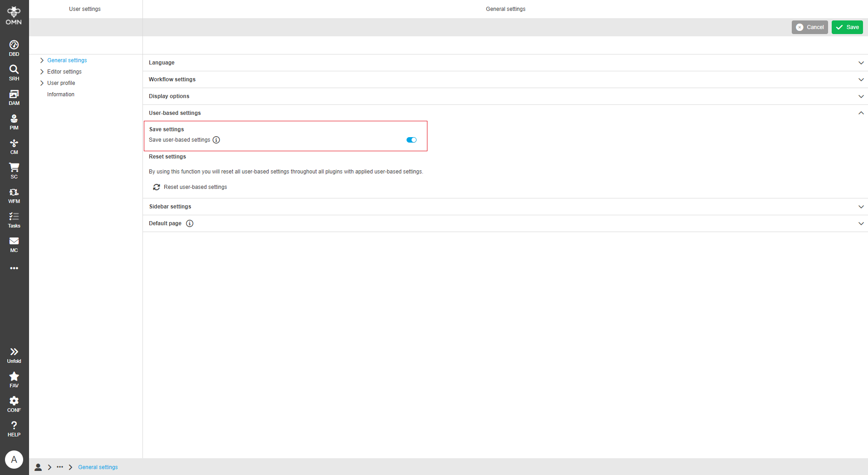This screenshot has width=868, height=475.
Task: Open the PIM module
Action: (14, 121)
